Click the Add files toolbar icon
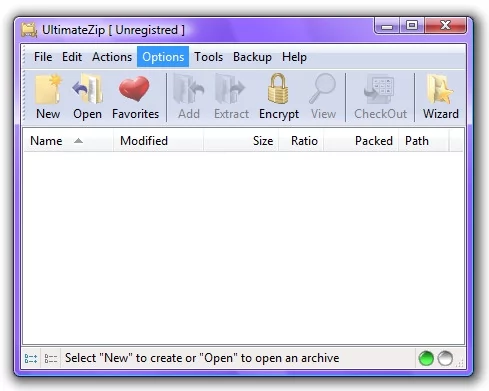The height and width of the screenshot is (391, 489). click(188, 89)
